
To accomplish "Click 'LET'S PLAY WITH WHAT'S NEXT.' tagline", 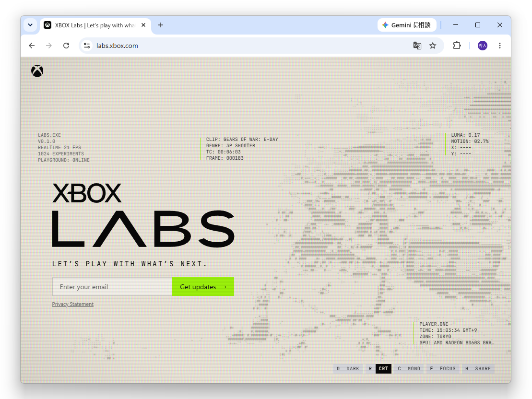I will (x=129, y=264).
